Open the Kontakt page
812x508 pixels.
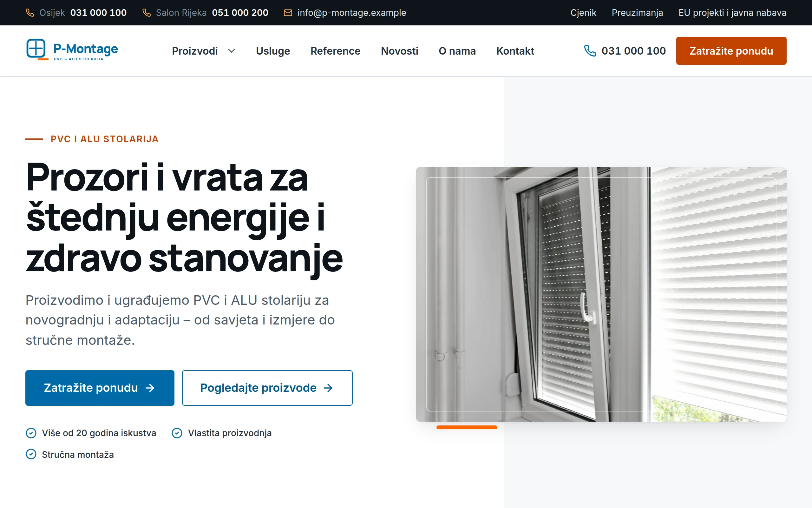click(515, 51)
